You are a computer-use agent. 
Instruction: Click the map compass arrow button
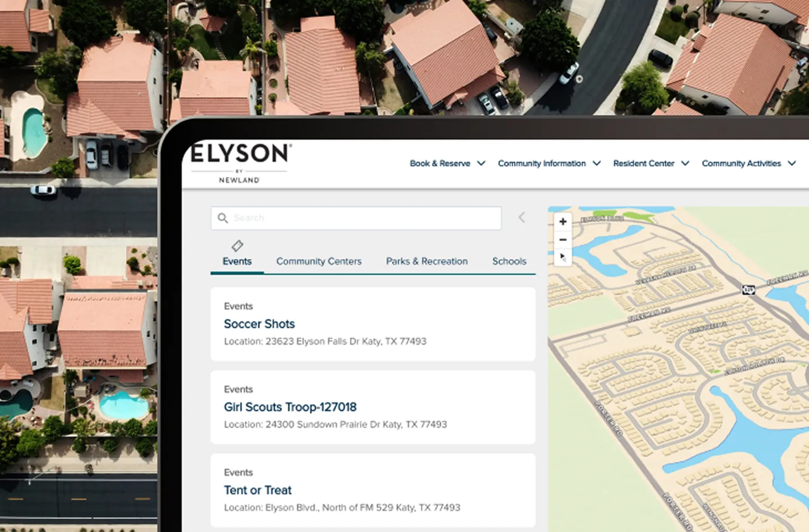(562, 257)
